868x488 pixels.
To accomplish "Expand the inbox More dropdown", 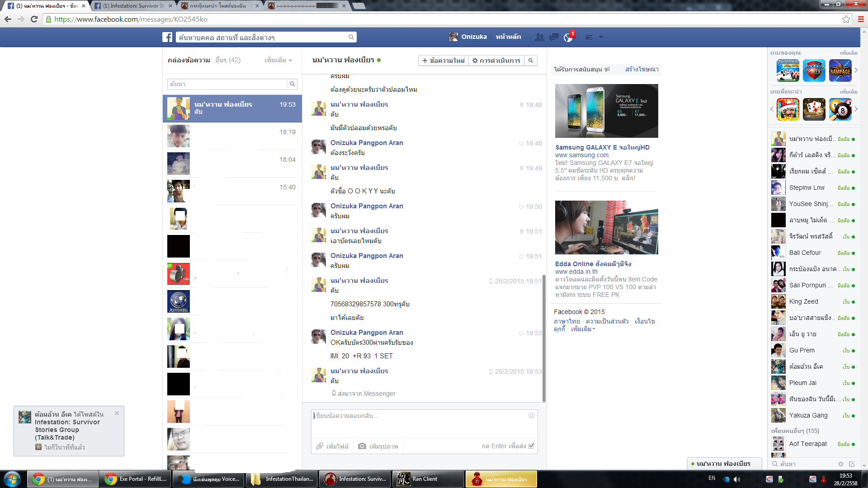I will (278, 60).
